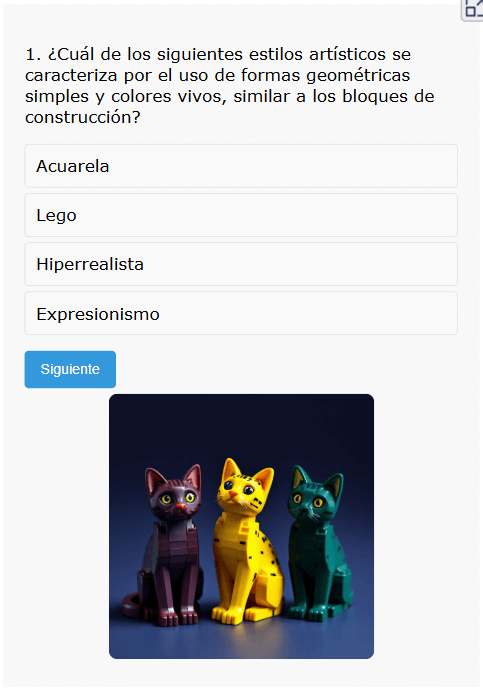Click the yellow cat's orange nose
The height and width of the screenshot is (689, 483).
[x=233, y=494]
